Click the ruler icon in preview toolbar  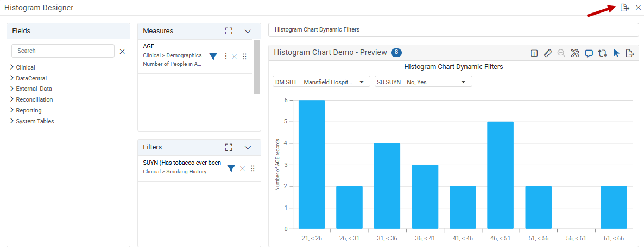(x=547, y=53)
